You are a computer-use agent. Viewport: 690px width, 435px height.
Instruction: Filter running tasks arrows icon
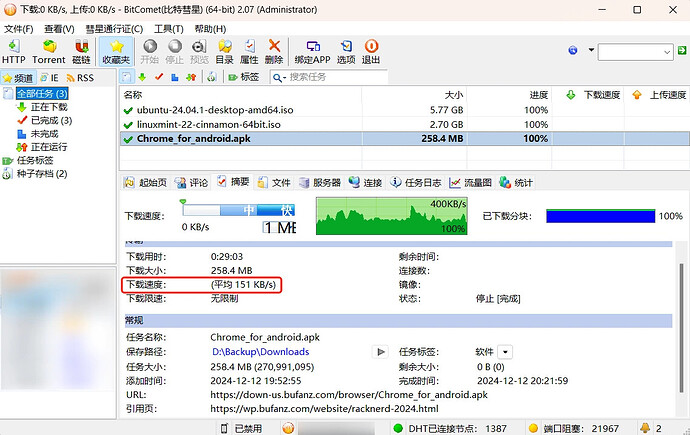pos(191,77)
